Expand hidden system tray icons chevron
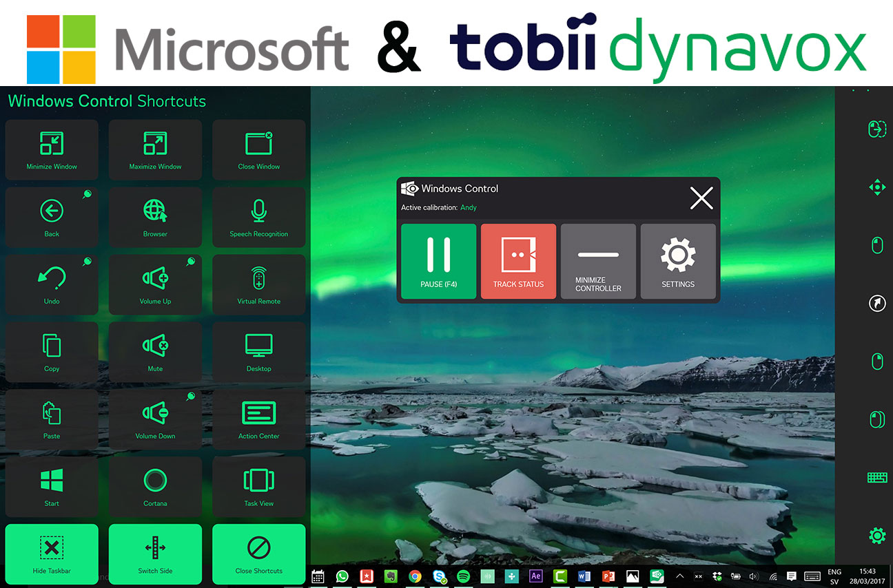Viewport: 893px width, 588px height. pos(679,576)
